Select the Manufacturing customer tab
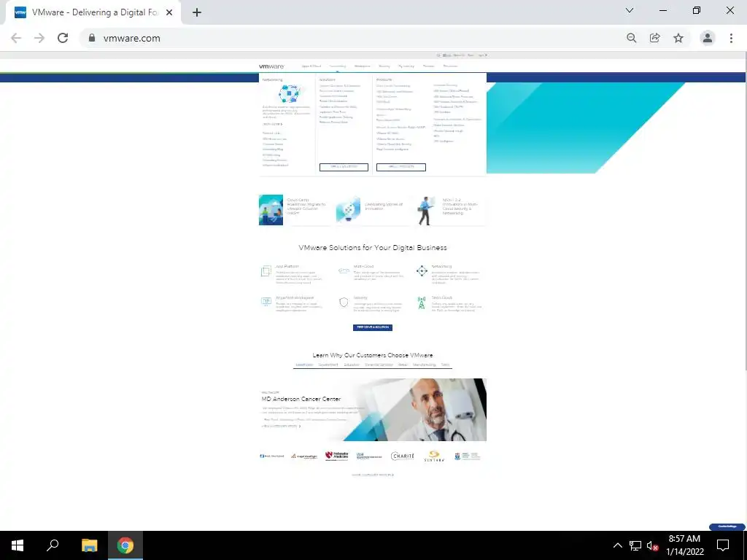Screen dimensions: 747x560 point(424,365)
